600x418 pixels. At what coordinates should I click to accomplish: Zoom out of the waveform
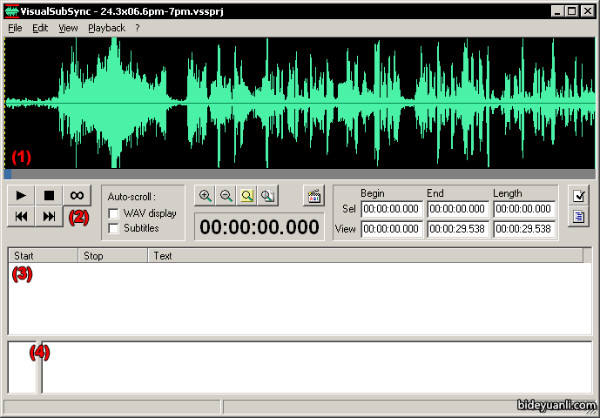click(x=226, y=197)
